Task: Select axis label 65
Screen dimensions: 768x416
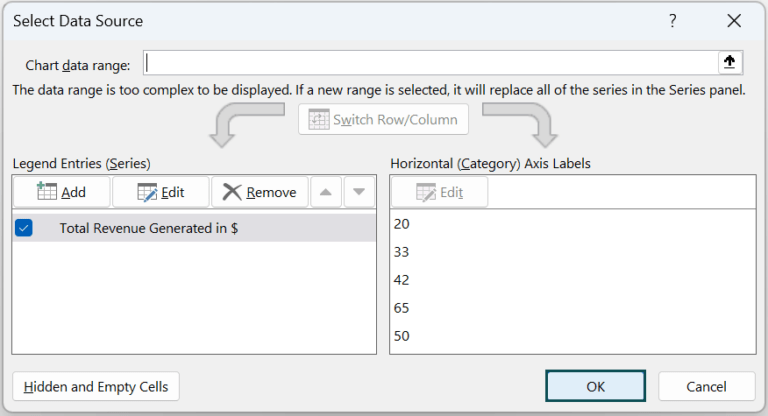Action: click(402, 308)
